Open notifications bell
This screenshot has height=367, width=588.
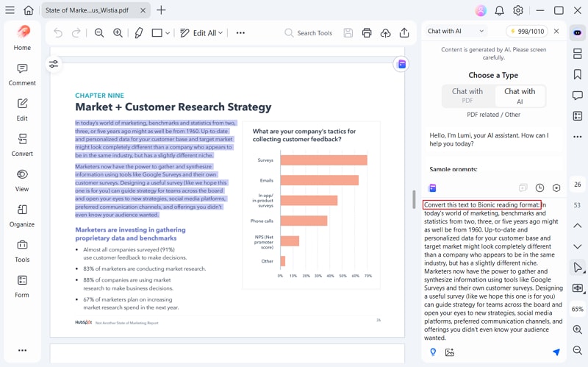tap(500, 10)
